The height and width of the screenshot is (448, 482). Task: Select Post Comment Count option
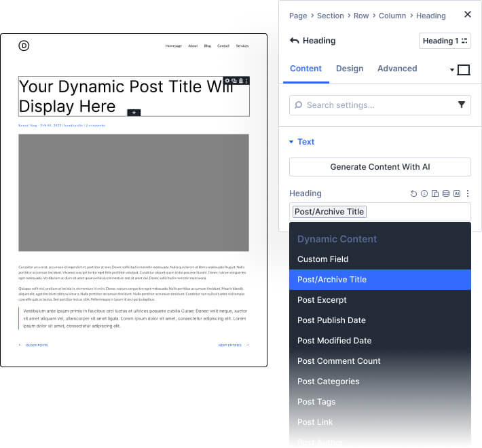coord(380,361)
